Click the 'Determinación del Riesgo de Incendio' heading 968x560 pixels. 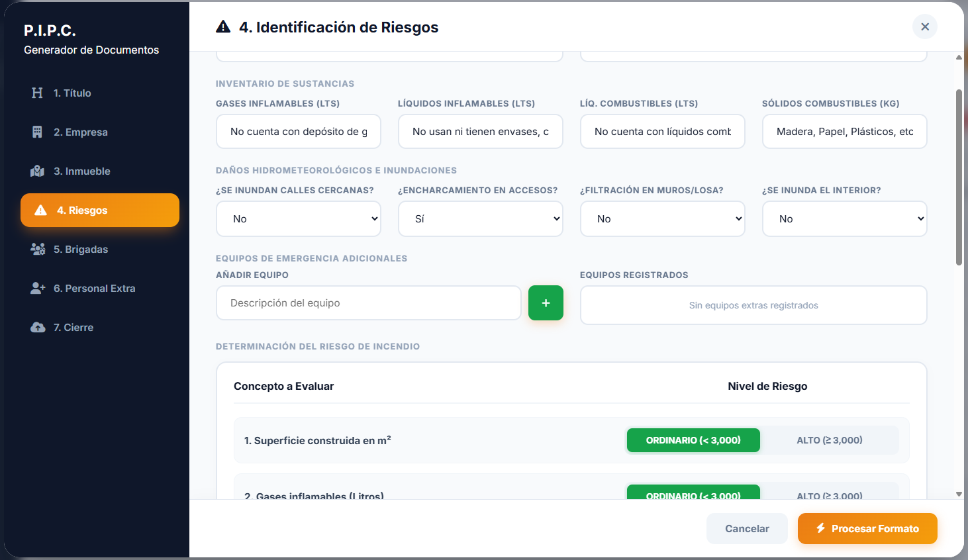point(318,346)
